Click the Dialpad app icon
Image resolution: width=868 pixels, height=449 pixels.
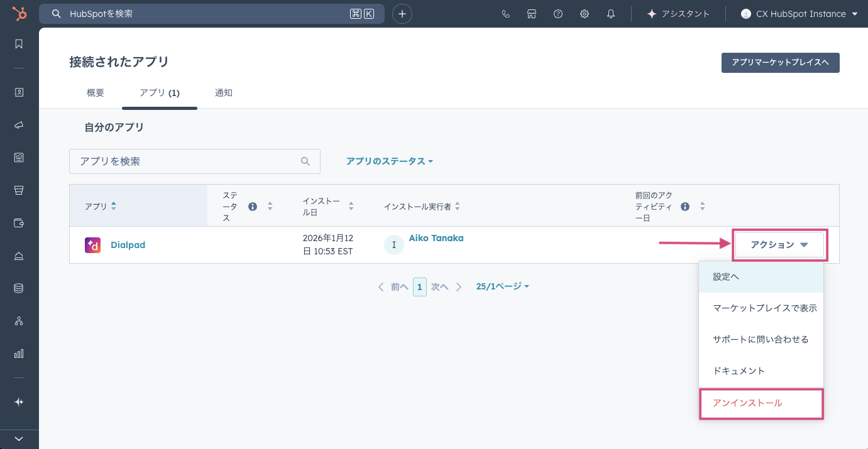[x=92, y=245]
